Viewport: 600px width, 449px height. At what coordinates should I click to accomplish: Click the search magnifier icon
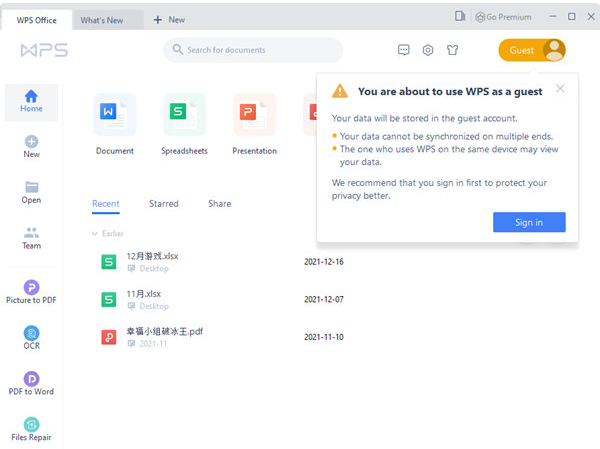[178, 49]
